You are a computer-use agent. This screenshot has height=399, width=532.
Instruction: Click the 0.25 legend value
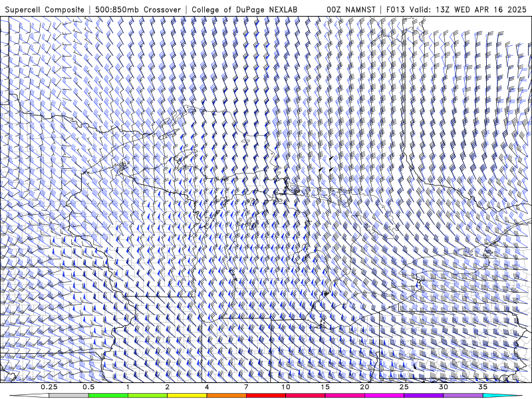click(49, 387)
